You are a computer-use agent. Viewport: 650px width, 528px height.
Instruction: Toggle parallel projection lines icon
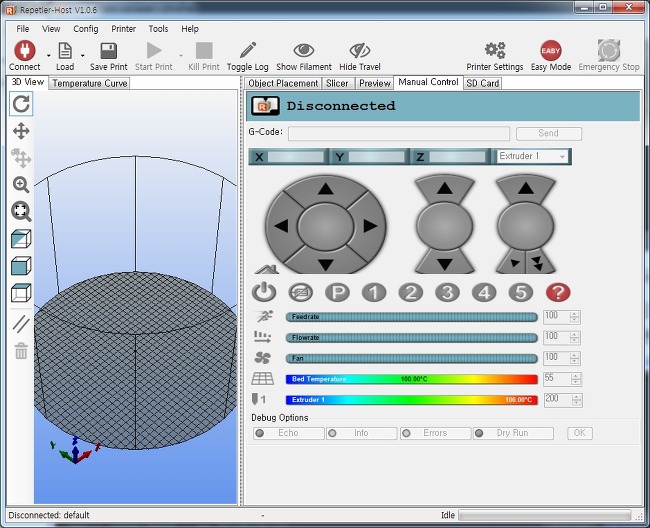click(21, 324)
